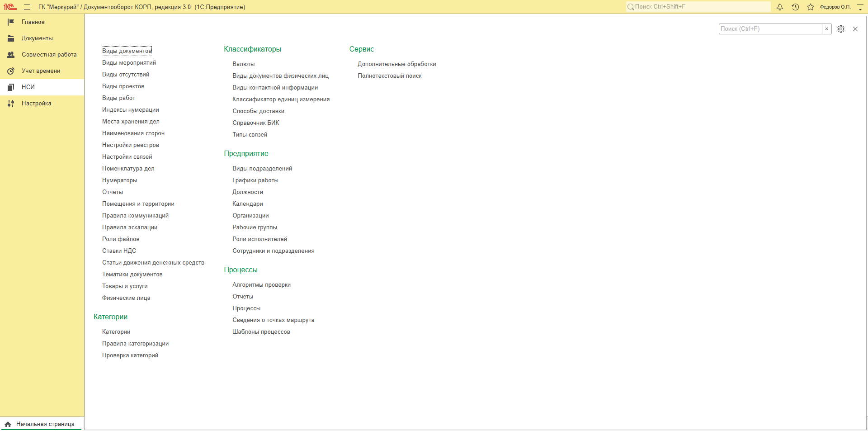Open Виды документов link
The image size is (868, 431).
click(127, 51)
